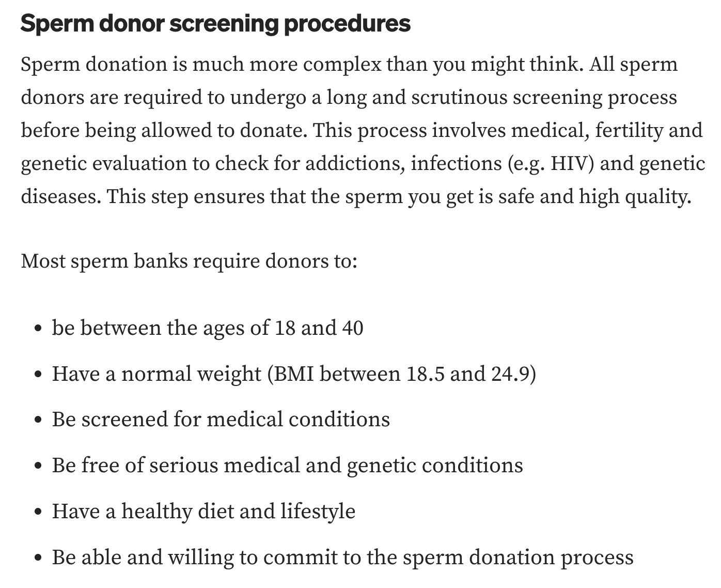The height and width of the screenshot is (588, 721).
Task: Click the word 'scrutinous' in the paragraph
Action: click(x=460, y=98)
